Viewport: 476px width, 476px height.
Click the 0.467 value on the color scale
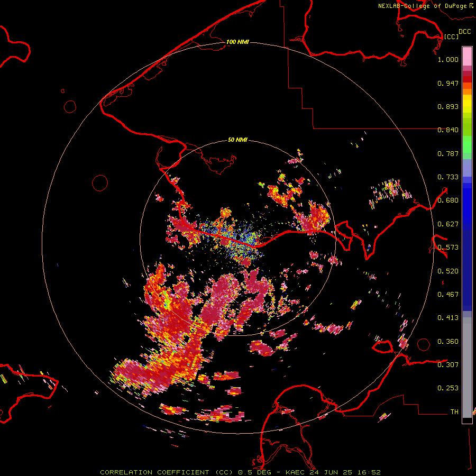(x=448, y=295)
